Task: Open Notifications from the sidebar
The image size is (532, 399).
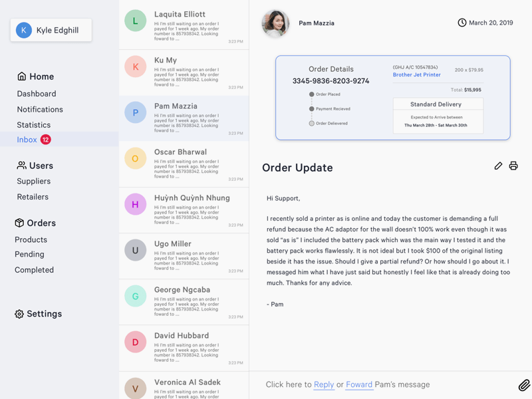Action: tap(40, 109)
